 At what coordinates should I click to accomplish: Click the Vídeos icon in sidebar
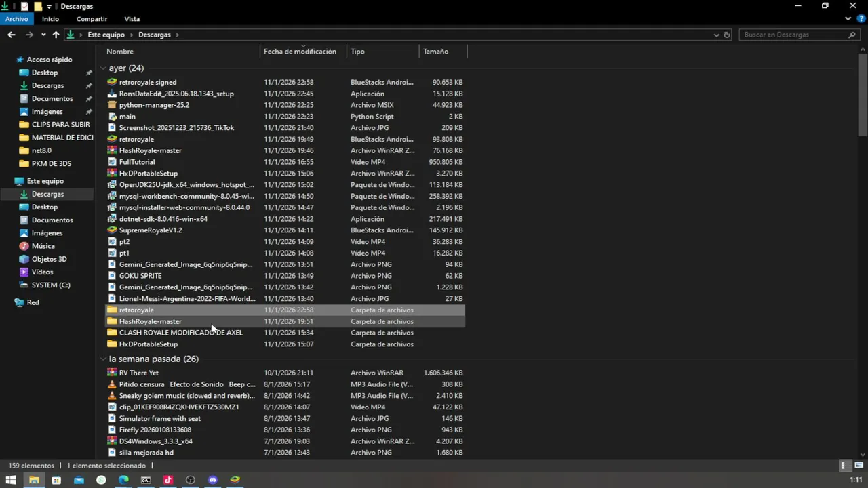tap(24, 272)
